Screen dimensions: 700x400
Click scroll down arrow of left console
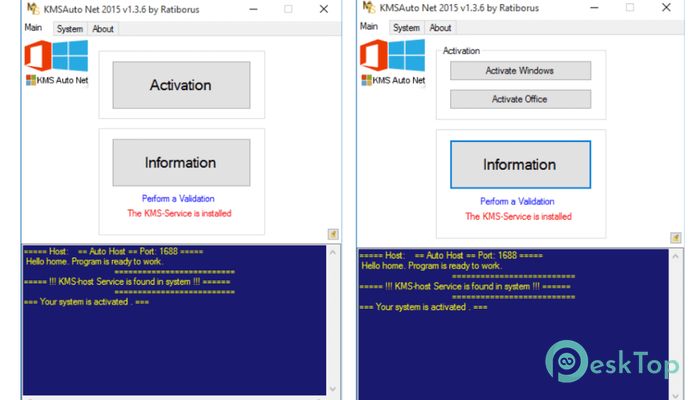[333, 389]
